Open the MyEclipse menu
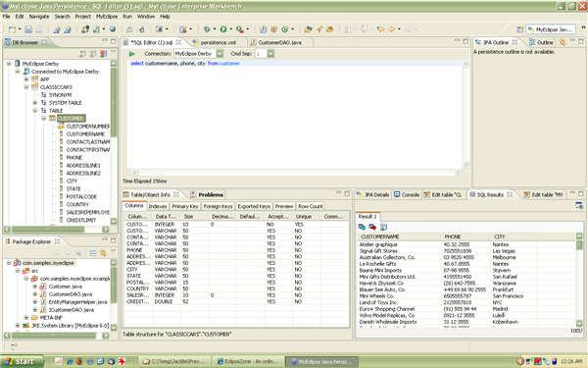The image size is (588, 368). tap(107, 17)
